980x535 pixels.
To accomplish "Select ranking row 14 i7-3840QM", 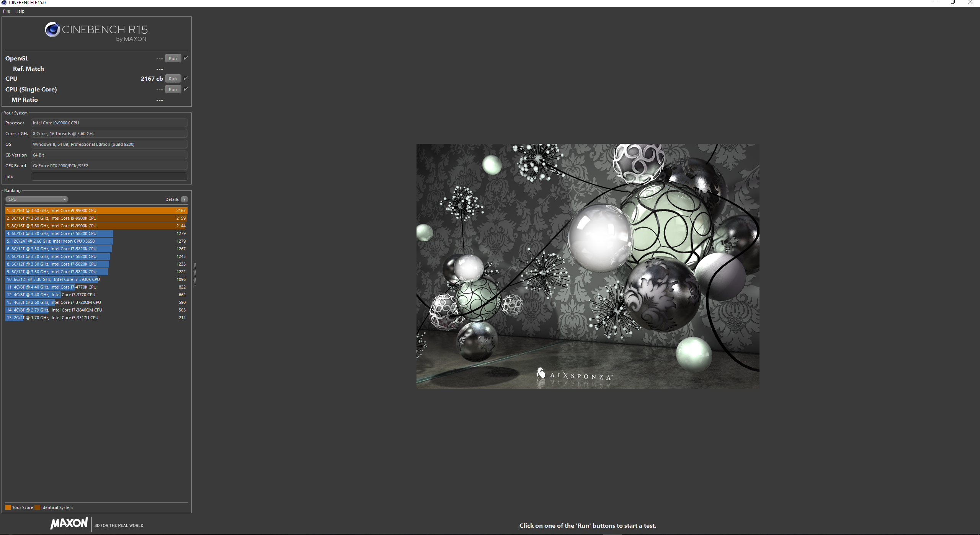I will (96, 310).
